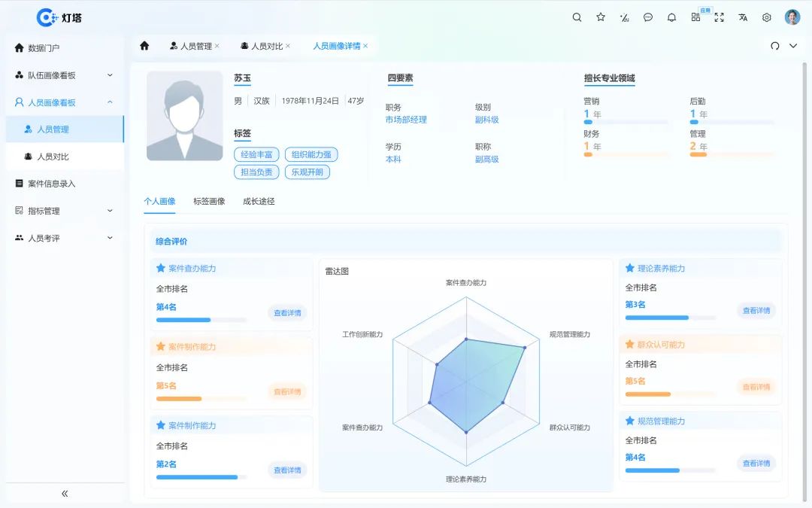Open the chat message icon

[x=648, y=17]
